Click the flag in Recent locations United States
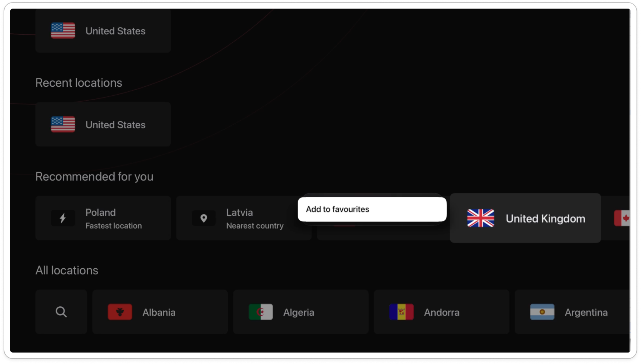This screenshot has height=364, width=641. (x=63, y=124)
